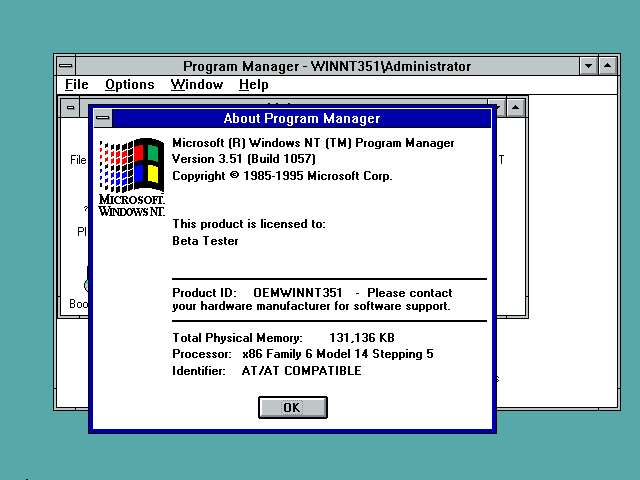Click the '131,136 KB' memory value
The height and width of the screenshot is (480, 640).
coord(362,338)
